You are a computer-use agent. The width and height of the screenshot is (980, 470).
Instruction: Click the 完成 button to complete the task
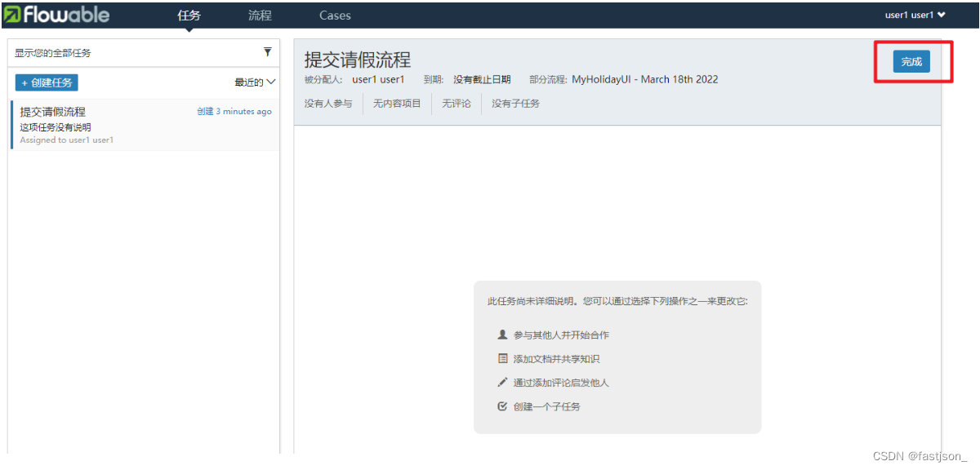(911, 61)
